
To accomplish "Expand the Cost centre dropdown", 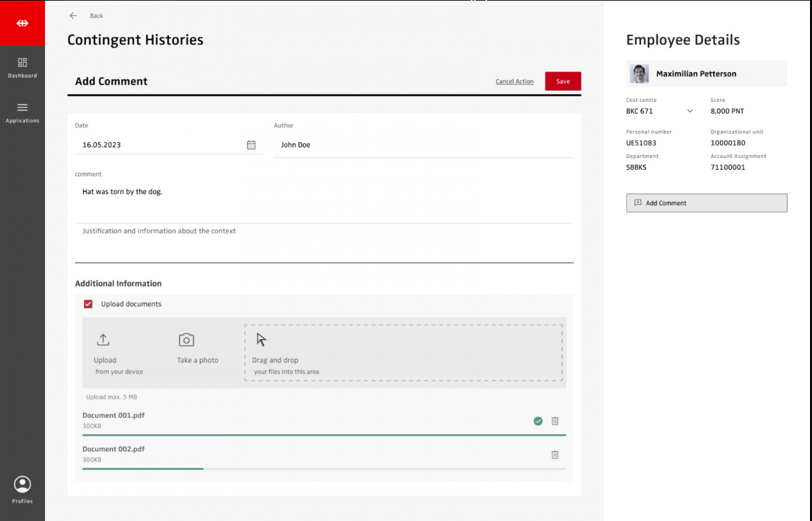I will [690, 111].
